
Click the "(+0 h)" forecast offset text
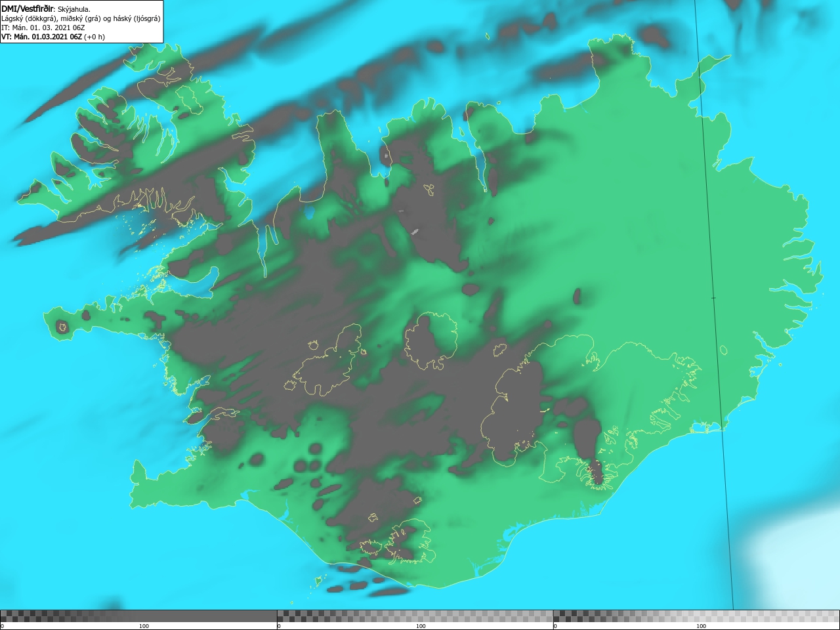coord(94,37)
